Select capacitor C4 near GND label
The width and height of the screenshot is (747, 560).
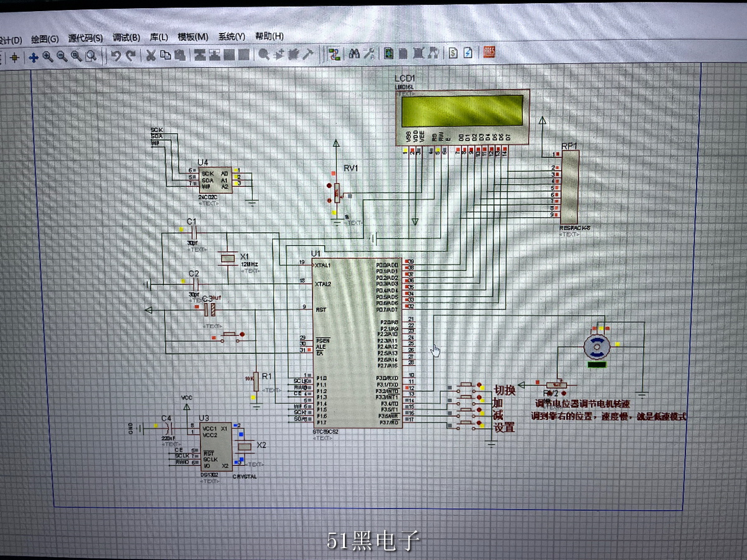[167, 428]
